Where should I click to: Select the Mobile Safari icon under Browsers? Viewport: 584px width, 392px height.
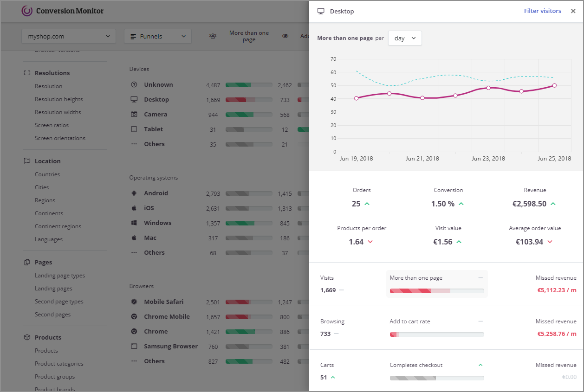pos(134,302)
